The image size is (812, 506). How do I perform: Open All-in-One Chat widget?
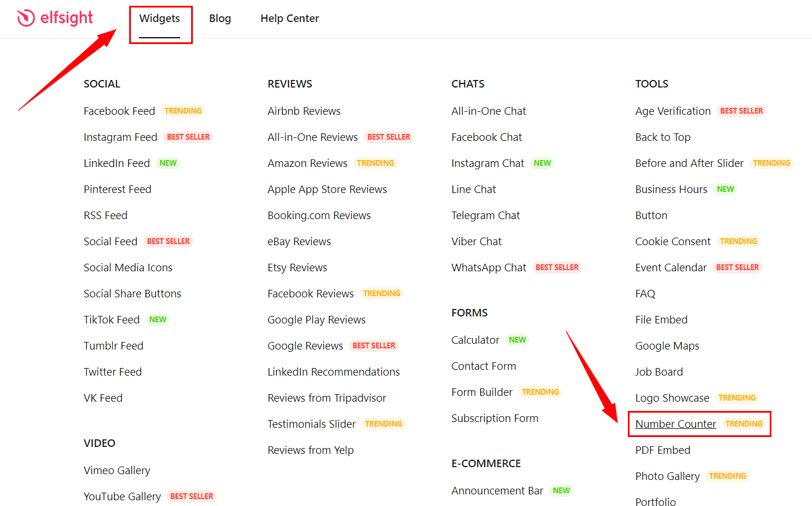point(489,111)
